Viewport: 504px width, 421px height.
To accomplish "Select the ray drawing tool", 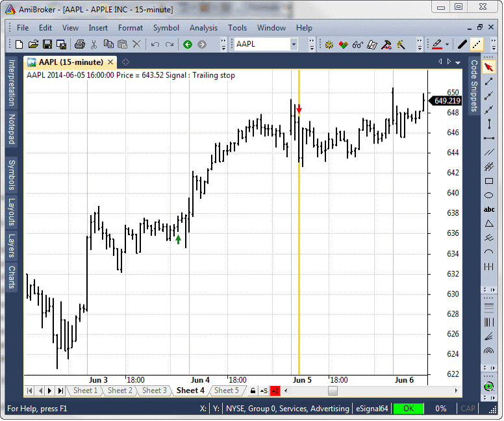I will click(488, 96).
